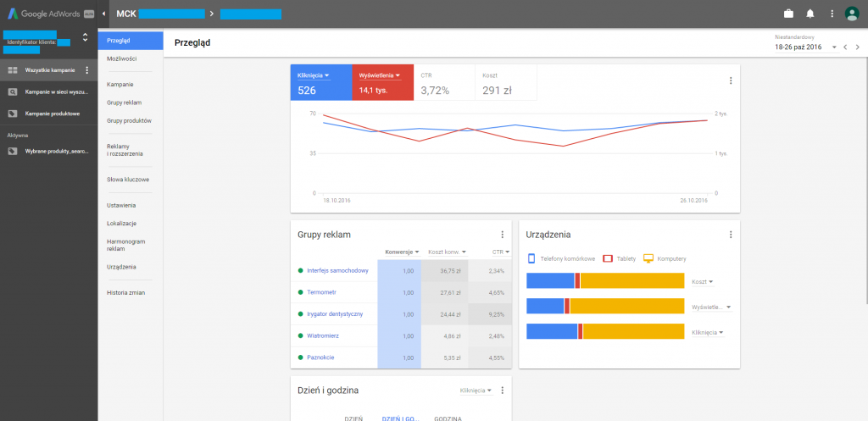
Task: Open the Wyświetlenia metric dropdown in scorecard
Action: (379, 75)
